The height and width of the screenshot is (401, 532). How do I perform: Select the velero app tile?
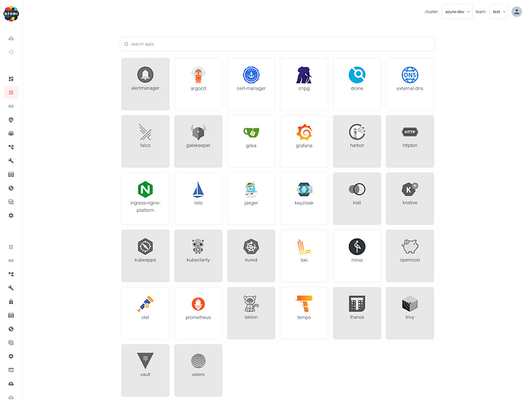click(x=198, y=370)
